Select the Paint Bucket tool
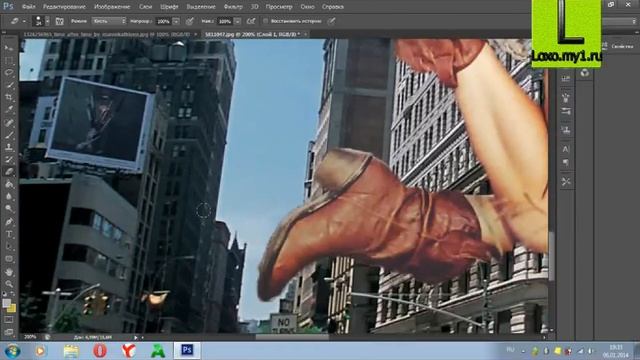The height and width of the screenshot is (360, 640). point(9,184)
